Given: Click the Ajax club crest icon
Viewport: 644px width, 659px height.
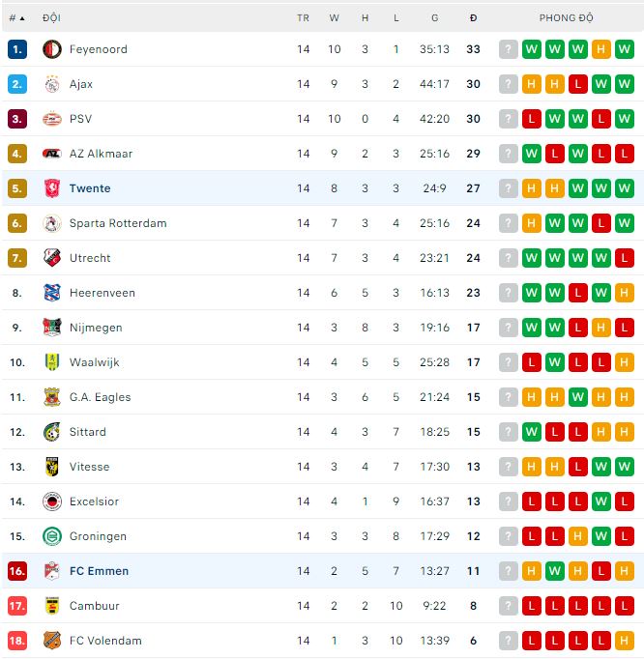Looking at the screenshot, I should (52, 84).
